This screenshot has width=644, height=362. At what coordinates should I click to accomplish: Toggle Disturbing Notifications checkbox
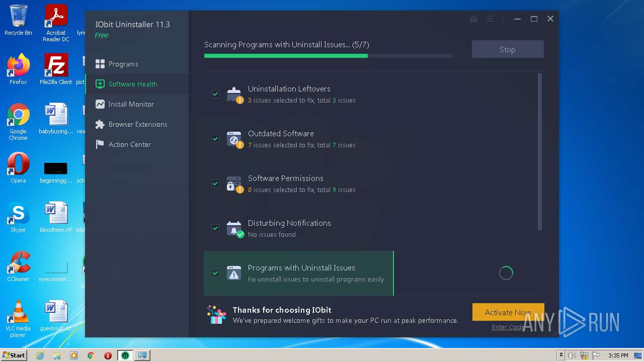[x=215, y=228]
